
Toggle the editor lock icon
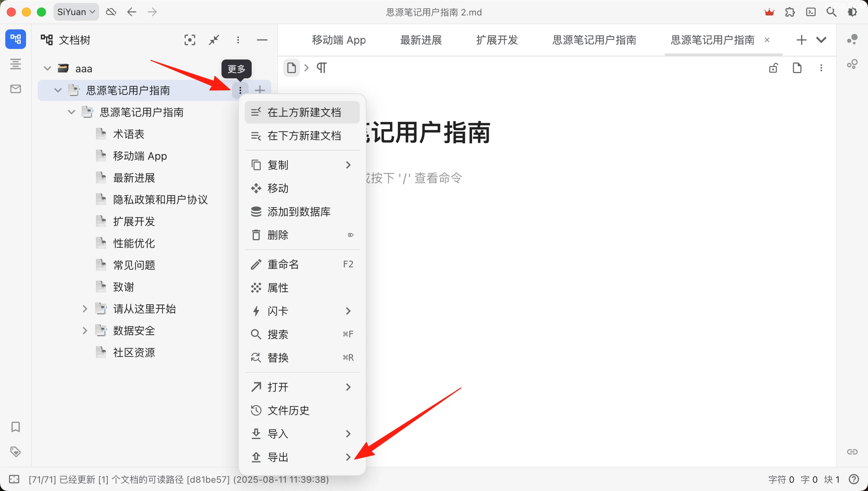(773, 68)
